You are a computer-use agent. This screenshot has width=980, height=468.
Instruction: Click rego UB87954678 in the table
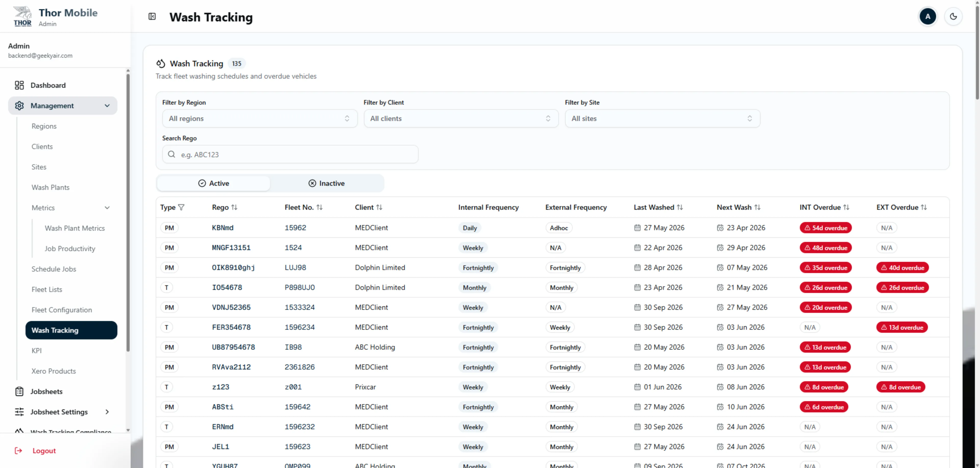click(233, 347)
